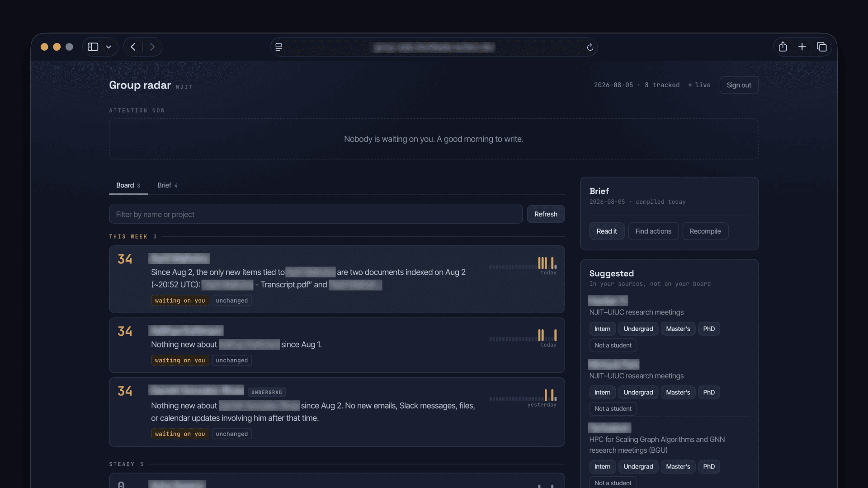Select "waiting on you" tag on the "since Aug 1" card
868x488 pixels.
tap(180, 360)
